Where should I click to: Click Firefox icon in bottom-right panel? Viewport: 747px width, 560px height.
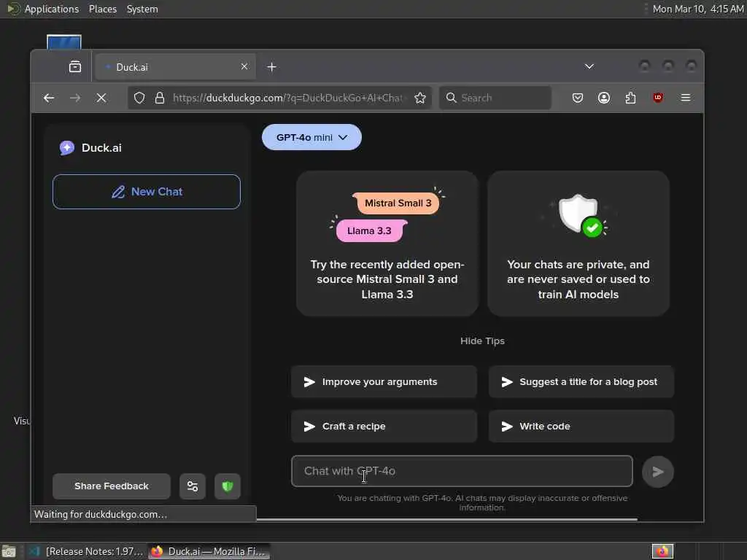pos(662,551)
